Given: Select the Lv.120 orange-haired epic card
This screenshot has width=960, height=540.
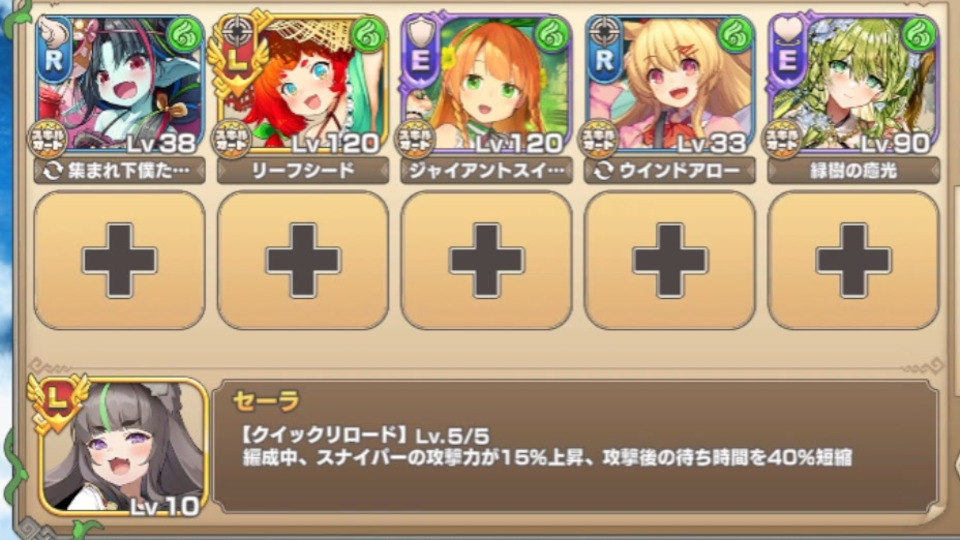Looking at the screenshot, I should click(486, 84).
